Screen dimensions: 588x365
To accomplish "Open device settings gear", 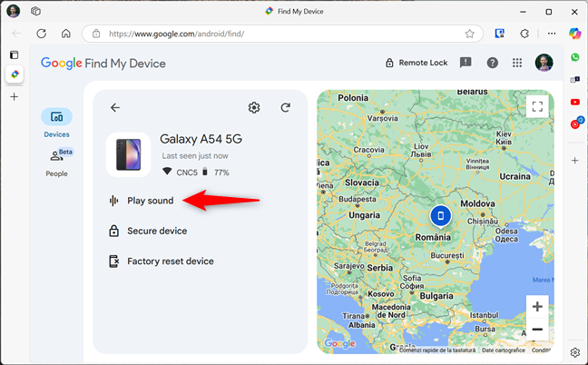I will tap(254, 108).
